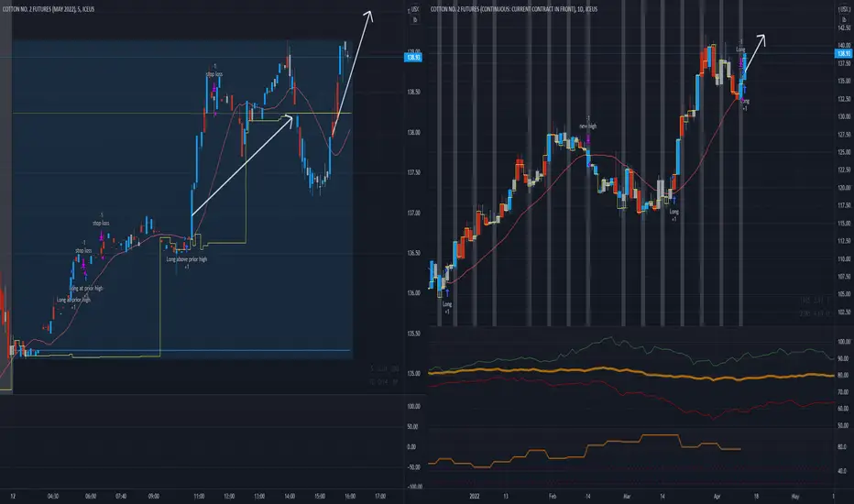Screen dimensions: 854x504
Task: Click the 90.00 indicator level on the right chart
Action: 843,358
